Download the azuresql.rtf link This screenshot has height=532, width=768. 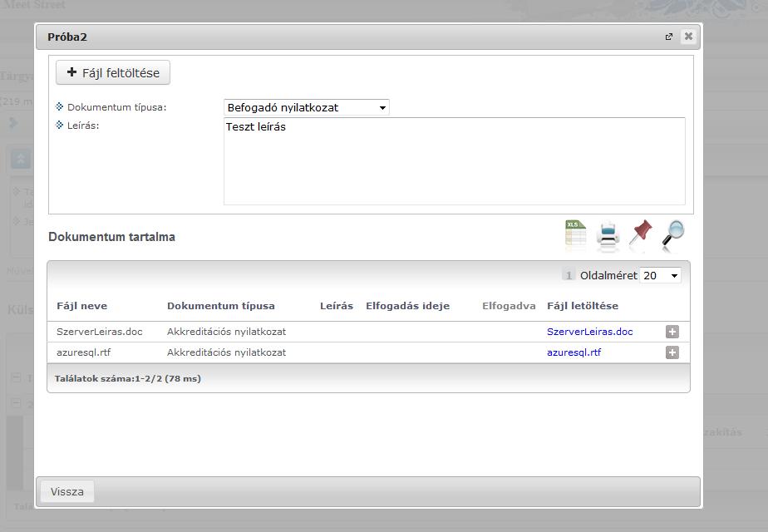pos(574,352)
